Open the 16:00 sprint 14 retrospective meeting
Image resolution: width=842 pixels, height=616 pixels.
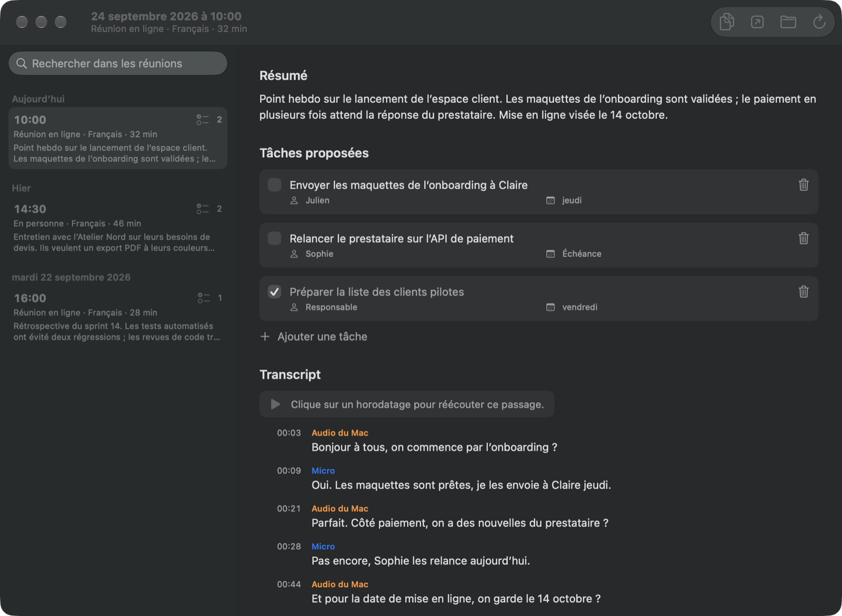(x=118, y=316)
